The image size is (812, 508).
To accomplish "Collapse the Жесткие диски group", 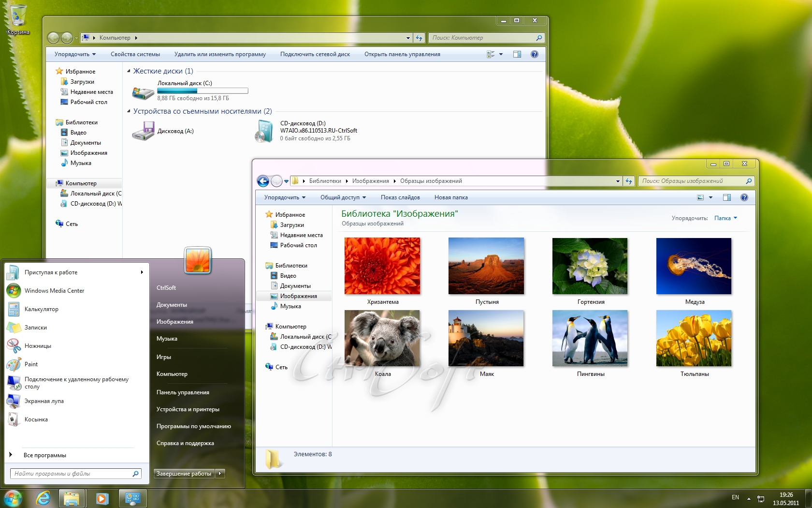I will (x=129, y=71).
